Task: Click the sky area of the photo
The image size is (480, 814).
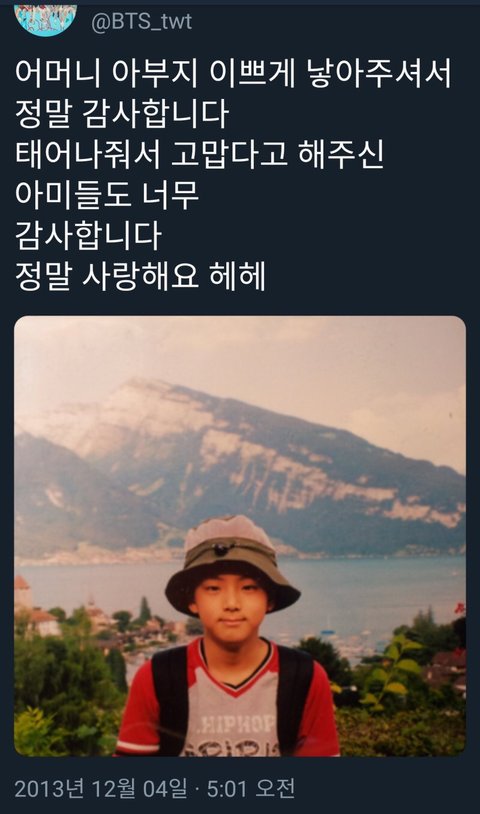Action: coord(240,348)
